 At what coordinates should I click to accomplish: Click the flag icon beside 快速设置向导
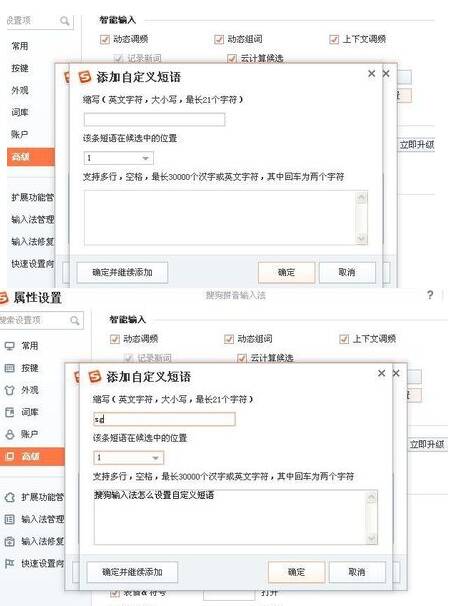coord(9,563)
